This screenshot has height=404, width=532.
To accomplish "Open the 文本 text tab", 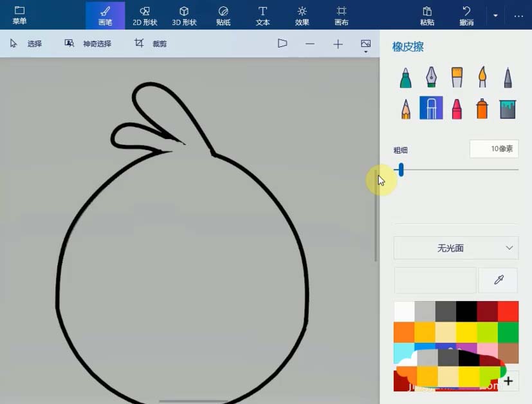I will 262,15.
